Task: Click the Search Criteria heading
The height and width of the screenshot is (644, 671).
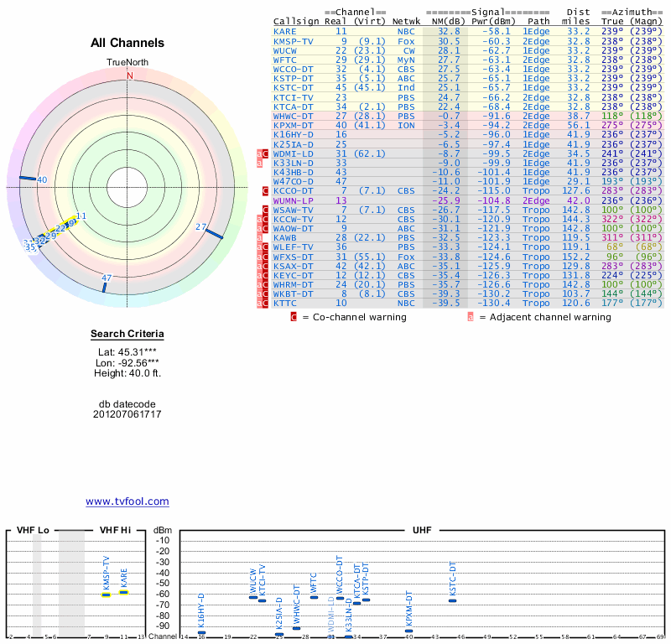Action: 127,335
